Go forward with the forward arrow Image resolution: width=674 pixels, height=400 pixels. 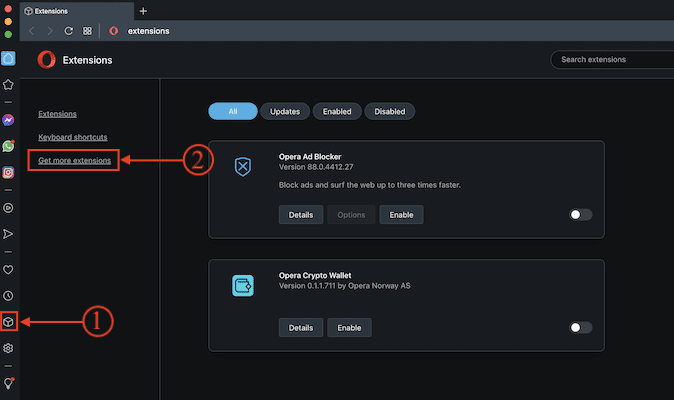[x=50, y=31]
